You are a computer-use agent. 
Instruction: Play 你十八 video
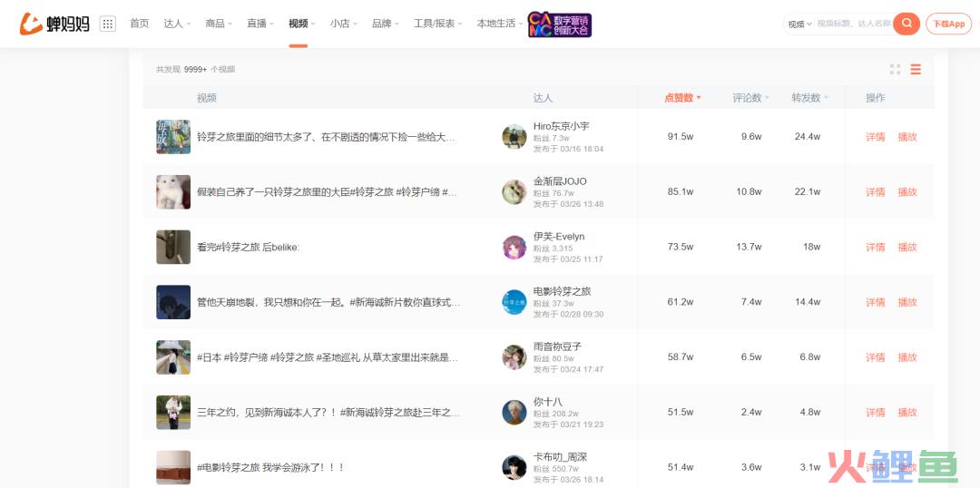click(x=907, y=413)
